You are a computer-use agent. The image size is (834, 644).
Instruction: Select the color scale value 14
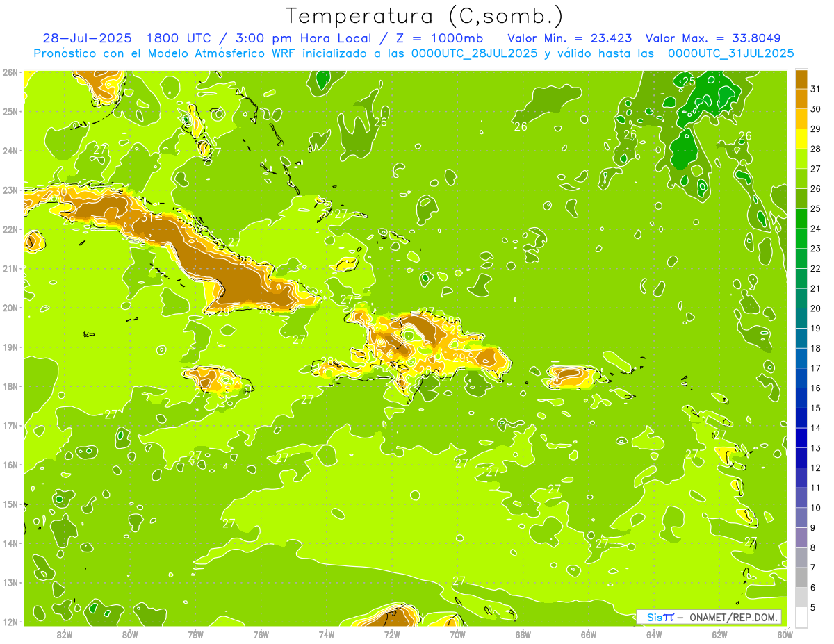click(x=815, y=428)
